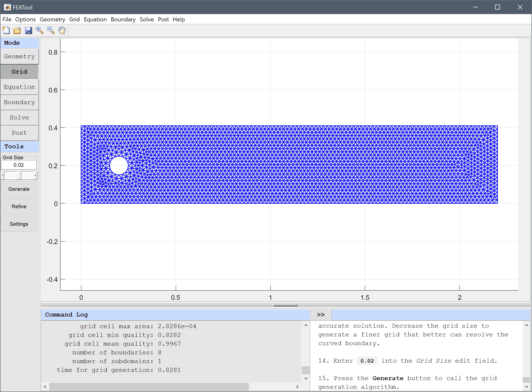
Task: Click the Grid Size slider track
Action: coord(19,175)
